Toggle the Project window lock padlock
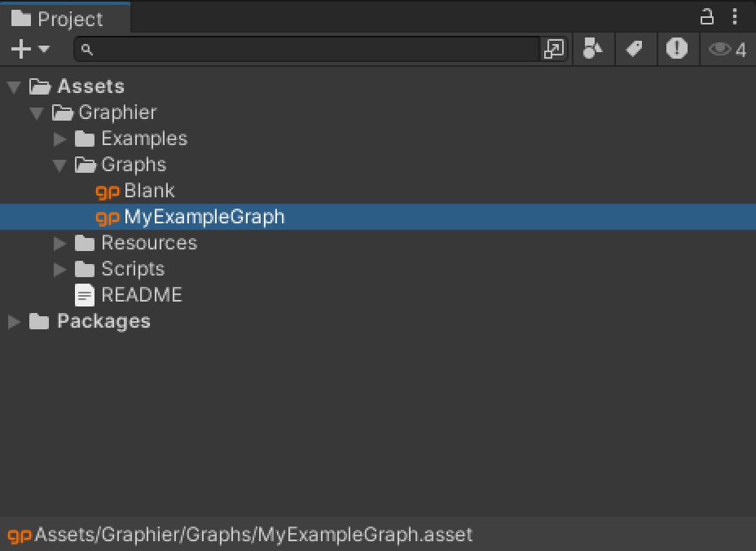The height and width of the screenshot is (551, 756). point(705,17)
